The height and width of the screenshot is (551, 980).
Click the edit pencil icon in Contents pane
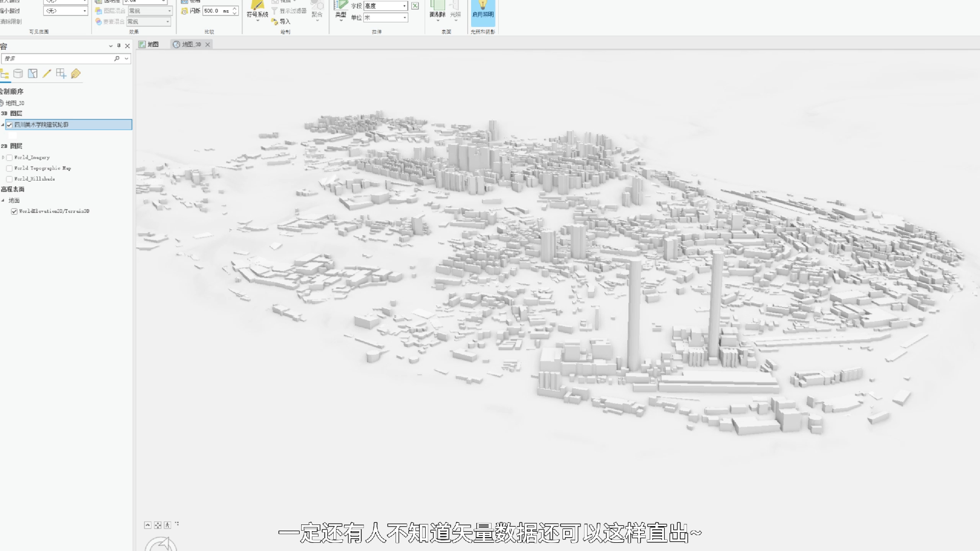[x=46, y=74]
